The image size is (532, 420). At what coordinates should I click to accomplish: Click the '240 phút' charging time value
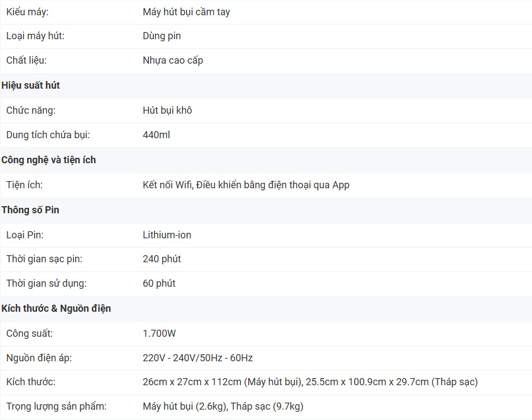162,259
